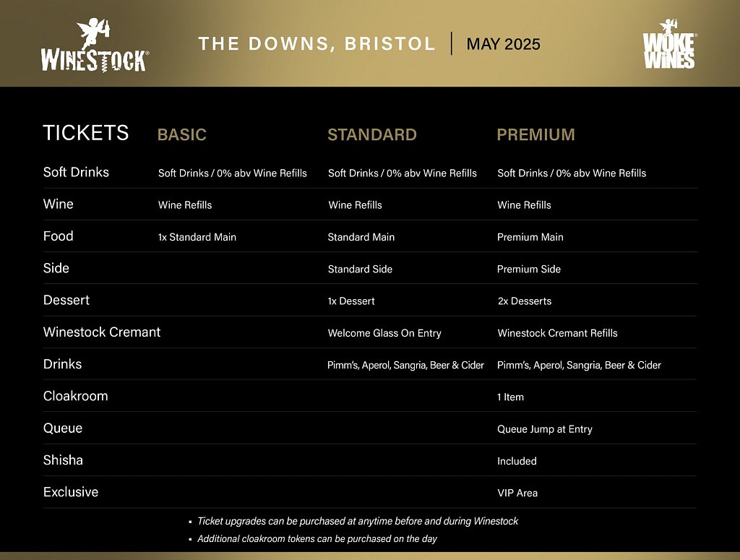740x560 pixels.
Task: Click the ticket upgrades footnote
Action: [357, 521]
